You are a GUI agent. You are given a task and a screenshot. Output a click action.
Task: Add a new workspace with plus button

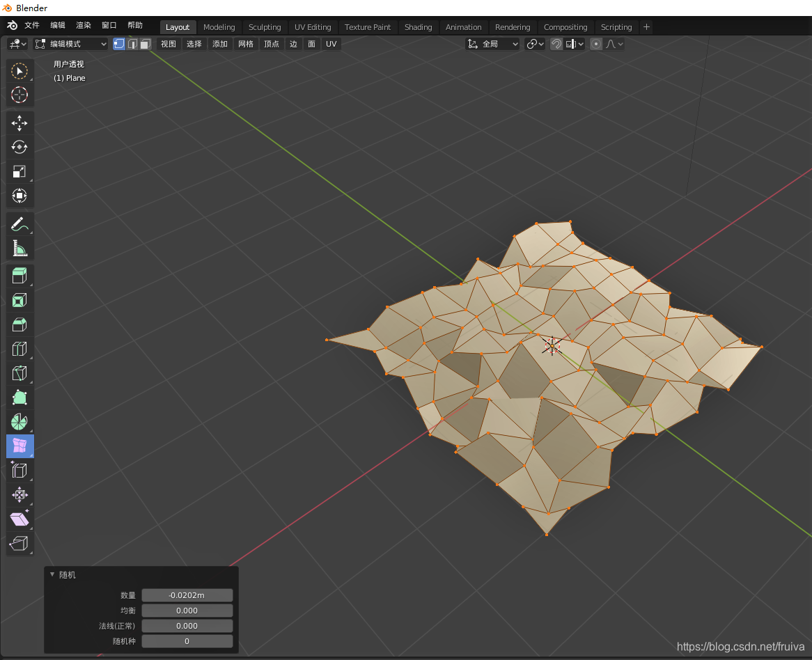[646, 27]
